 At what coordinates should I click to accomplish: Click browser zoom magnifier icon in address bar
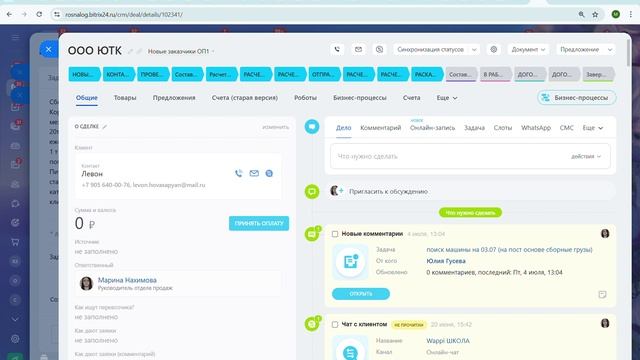click(581, 14)
